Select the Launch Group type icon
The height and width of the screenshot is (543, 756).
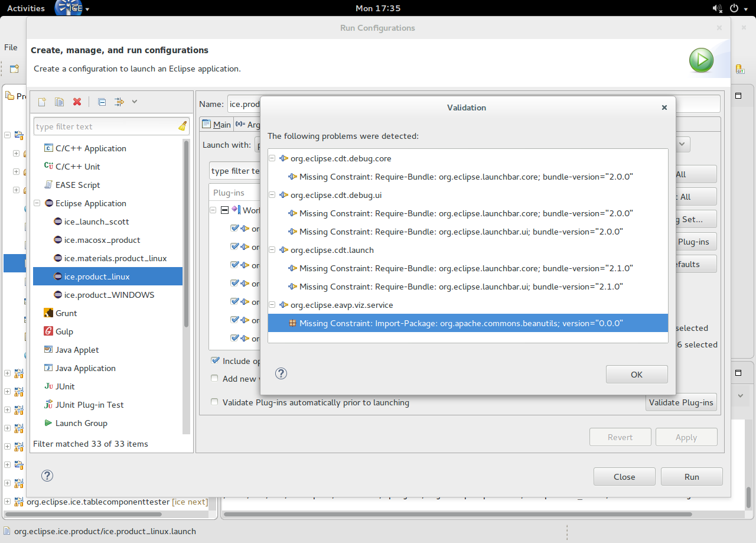click(48, 423)
